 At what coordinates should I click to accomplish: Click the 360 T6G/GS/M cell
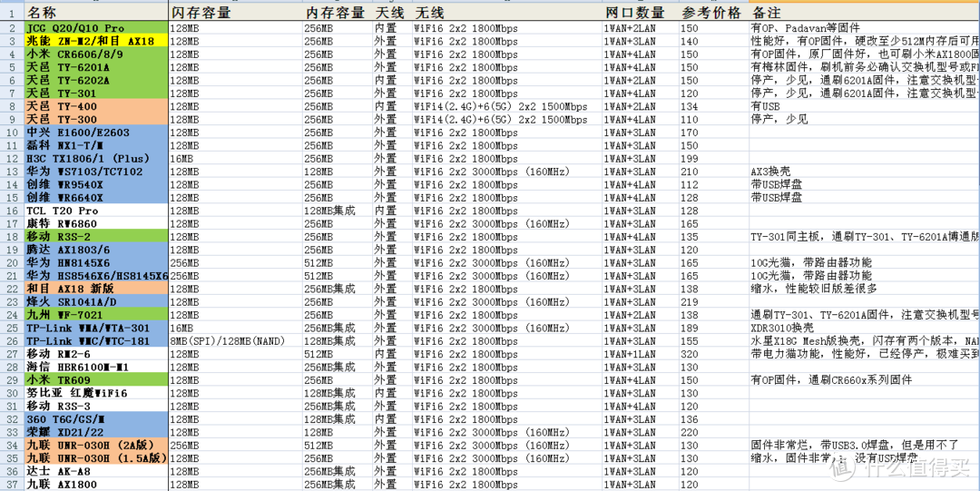click(96, 419)
